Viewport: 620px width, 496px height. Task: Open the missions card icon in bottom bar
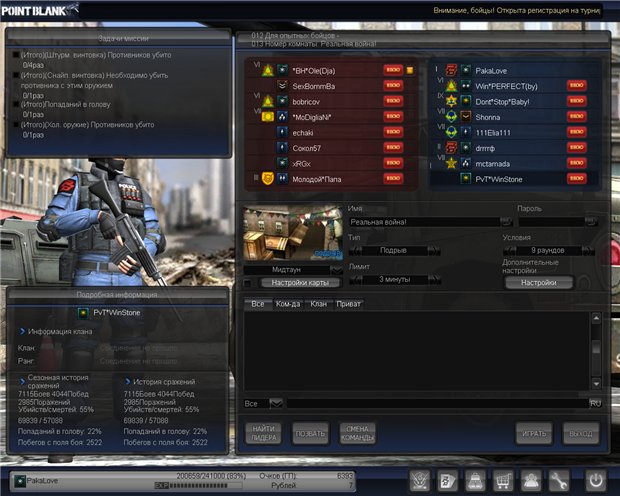449,480
